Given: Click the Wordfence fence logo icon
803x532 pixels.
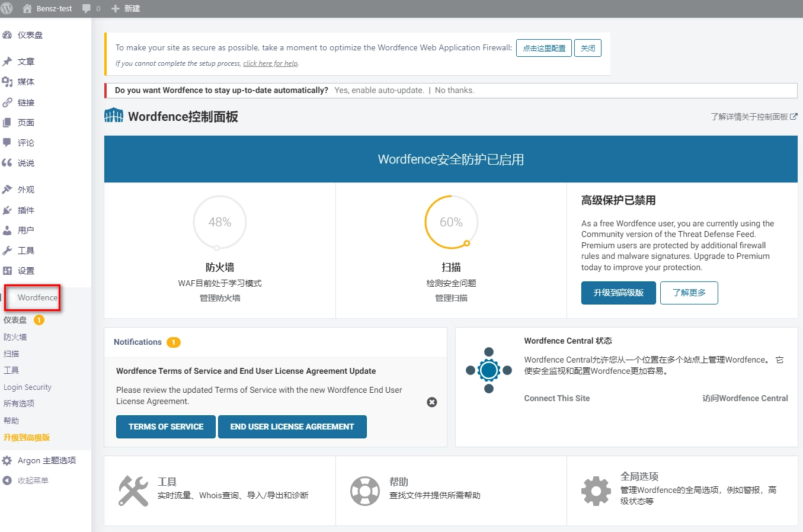Looking at the screenshot, I should pyautogui.click(x=114, y=116).
